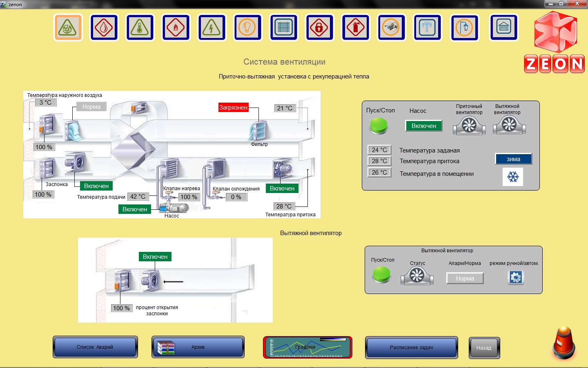The image size is (588, 368).
Task: Click the manual/auto mode gear icon
Action: [516, 278]
